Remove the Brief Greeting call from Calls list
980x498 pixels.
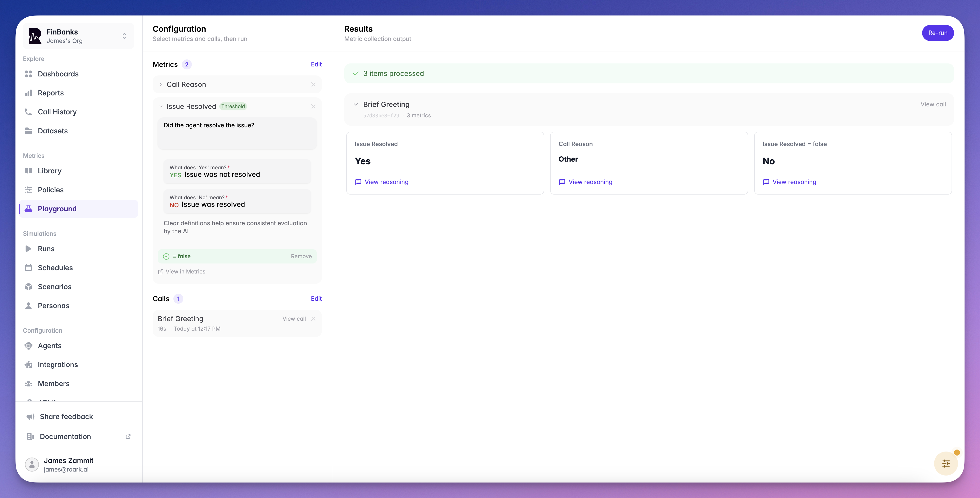tap(313, 319)
